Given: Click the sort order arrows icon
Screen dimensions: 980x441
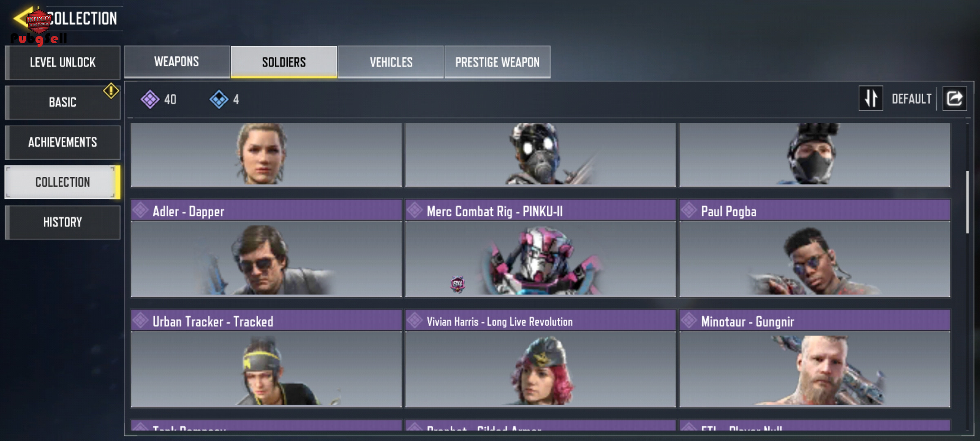Looking at the screenshot, I should pos(871,98).
